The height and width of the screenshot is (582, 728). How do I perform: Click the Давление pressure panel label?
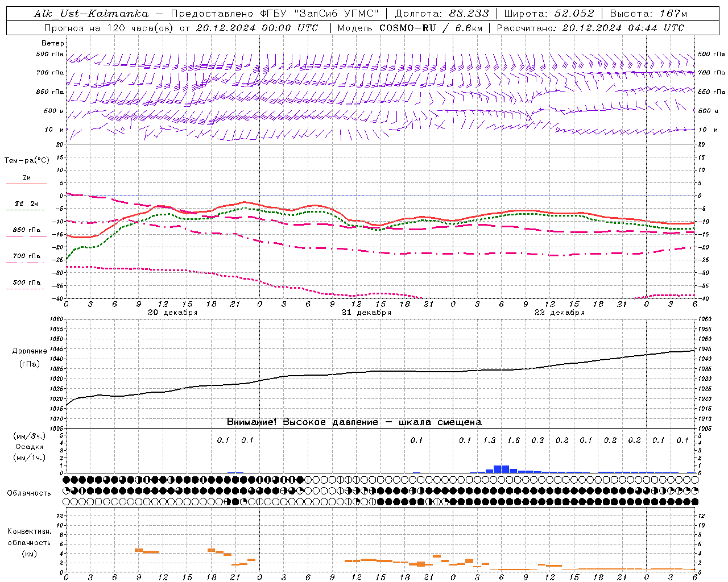[x=30, y=351]
